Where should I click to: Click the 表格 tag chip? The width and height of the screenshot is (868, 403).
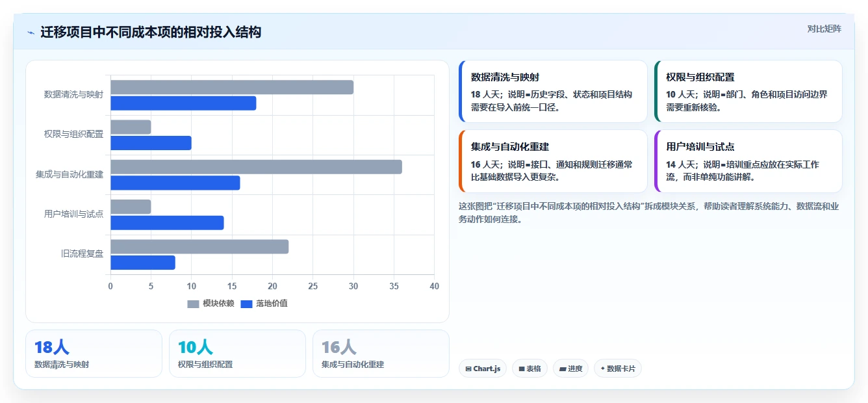[530, 369]
